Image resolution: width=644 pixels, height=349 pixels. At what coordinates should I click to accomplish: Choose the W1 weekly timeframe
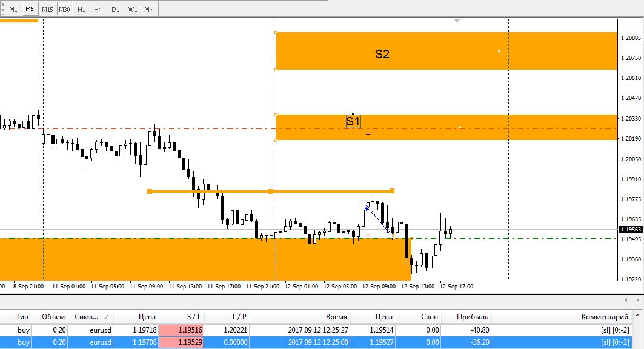click(x=132, y=9)
